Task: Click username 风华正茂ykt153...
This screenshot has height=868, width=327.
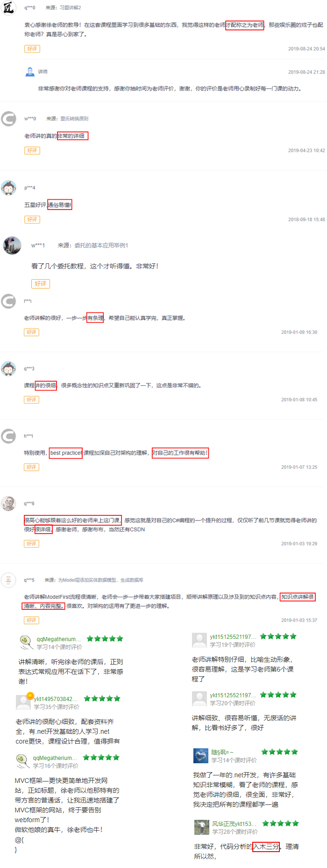Action: [x=235, y=824]
